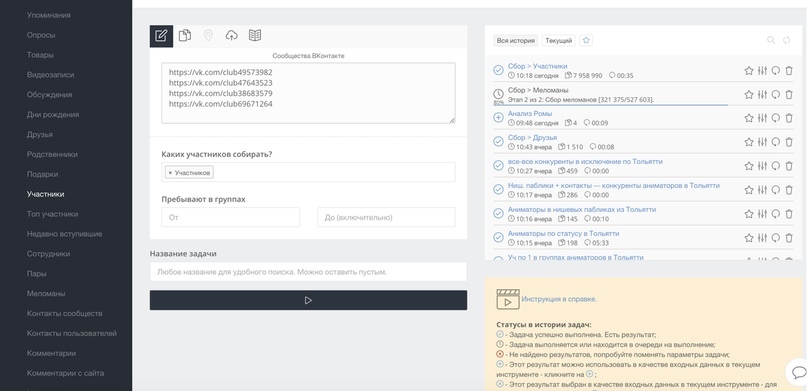Focus the 'От' groups count field
The height and width of the screenshot is (391, 807).
[231, 217]
